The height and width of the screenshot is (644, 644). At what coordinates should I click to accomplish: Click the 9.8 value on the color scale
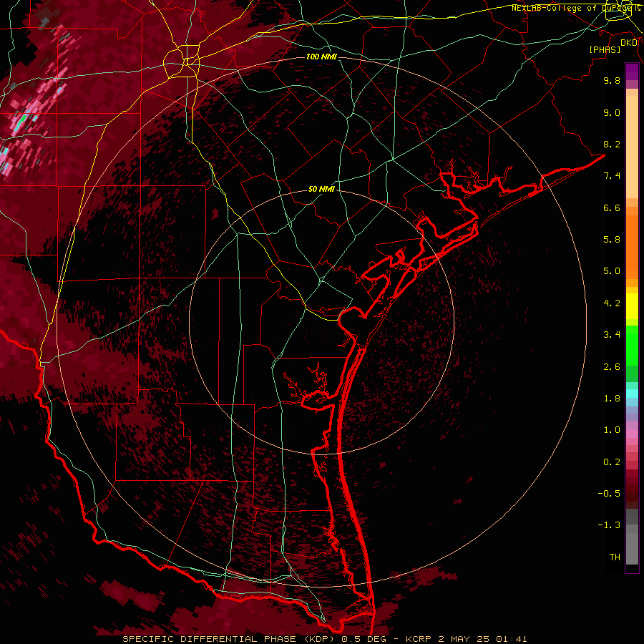(x=612, y=80)
